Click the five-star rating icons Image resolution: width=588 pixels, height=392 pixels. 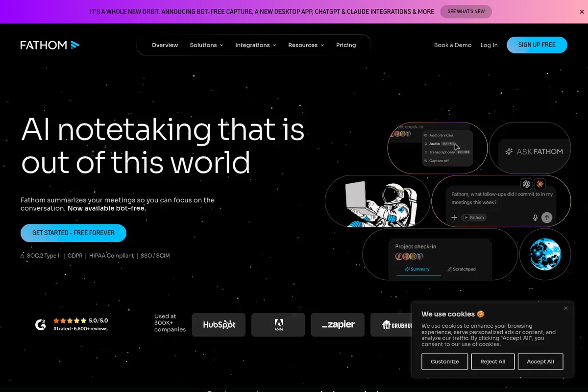tap(70, 321)
